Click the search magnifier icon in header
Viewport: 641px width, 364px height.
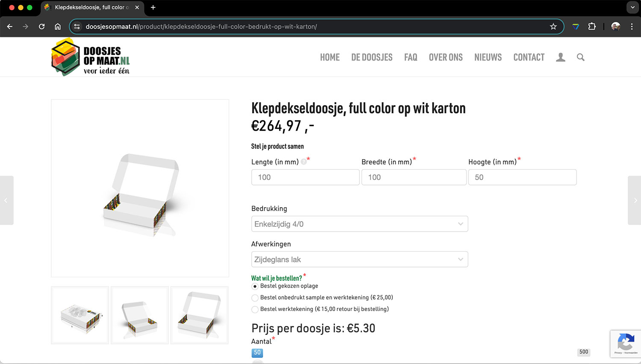(x=580, y=57)
